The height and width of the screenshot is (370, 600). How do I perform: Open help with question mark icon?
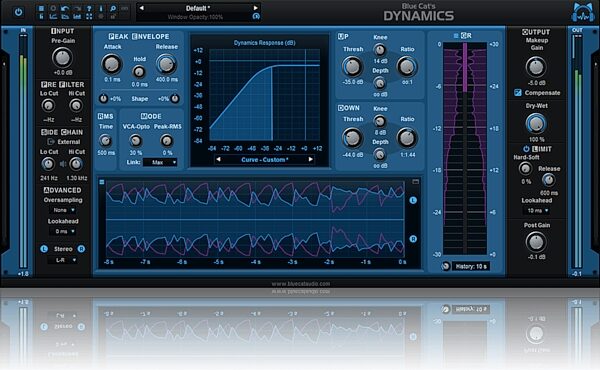coord(89,8)
